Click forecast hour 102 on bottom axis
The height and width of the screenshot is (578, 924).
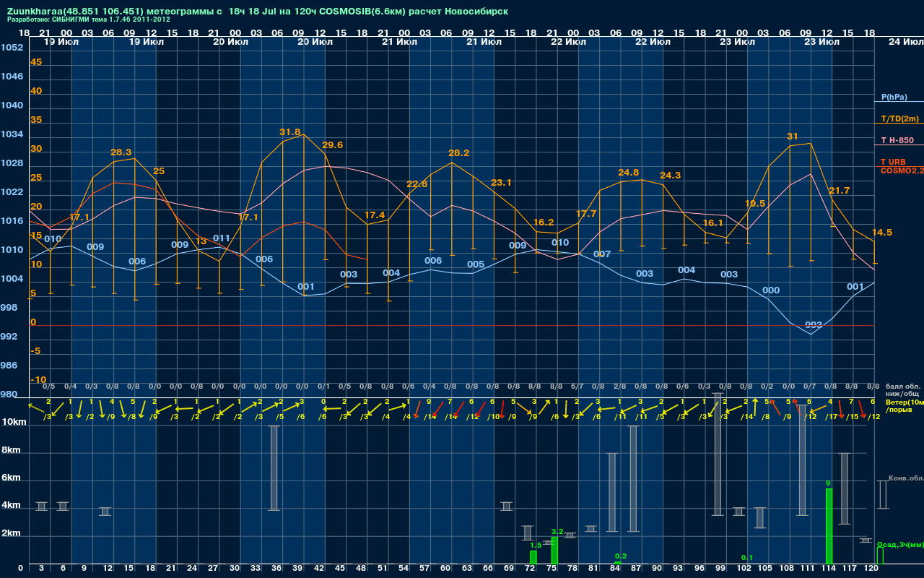(x=744, y=569)
